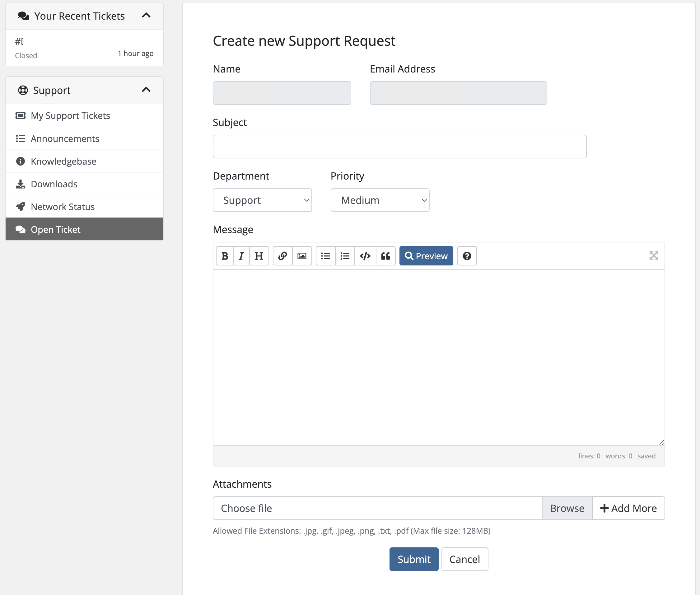Open markdown help question mark icon

click(467, 256)
